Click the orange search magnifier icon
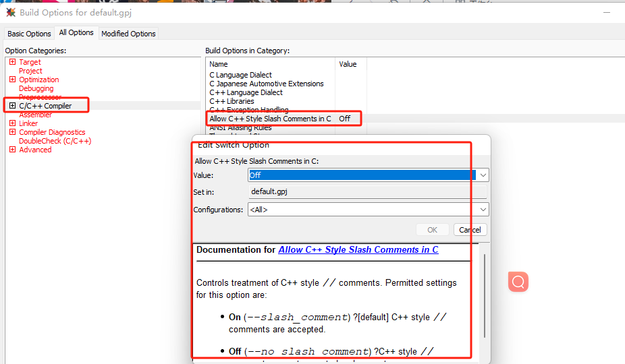The height and width of the screenshot is (364, 625). tap(518, 282)
